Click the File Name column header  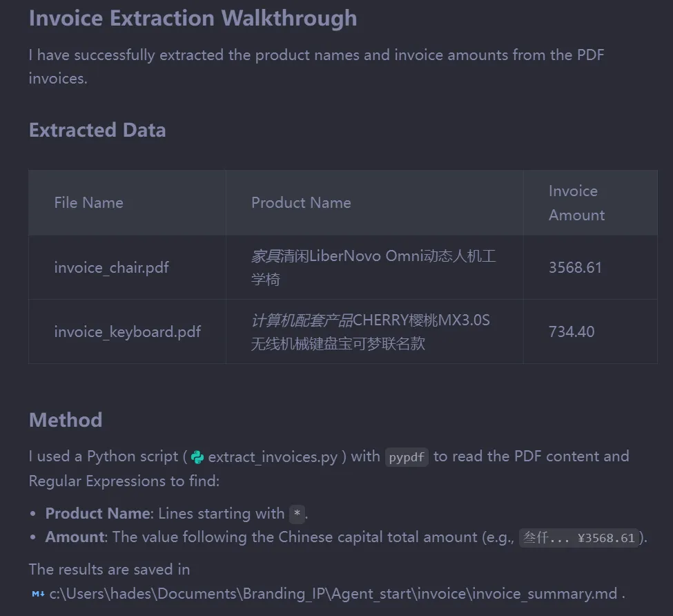[88, 203]
